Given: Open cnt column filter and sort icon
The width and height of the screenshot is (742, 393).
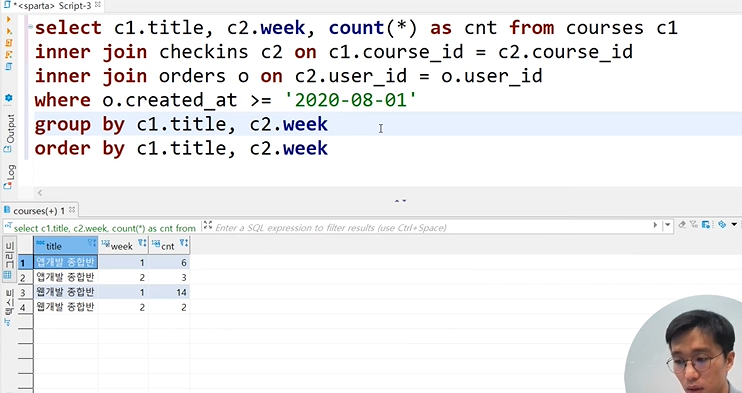Looking at the screenshot, I should (184, 243).
